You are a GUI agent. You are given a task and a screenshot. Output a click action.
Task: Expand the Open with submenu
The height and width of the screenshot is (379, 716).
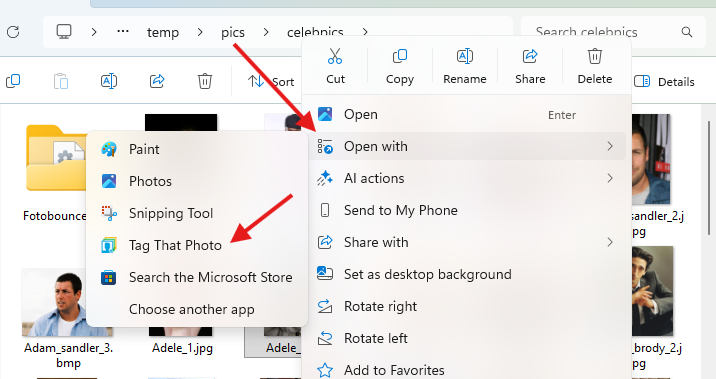467,146
